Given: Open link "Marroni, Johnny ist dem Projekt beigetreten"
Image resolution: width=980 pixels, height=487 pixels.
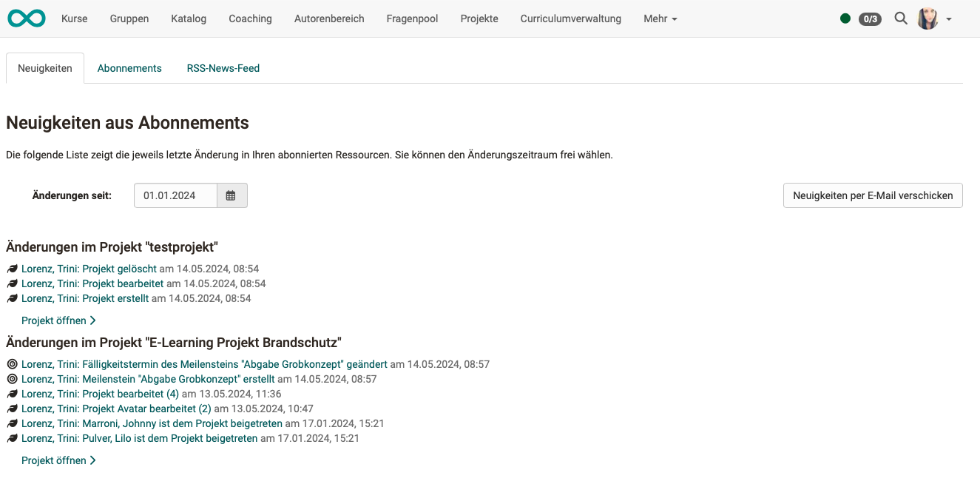Looking at the screenshot, I should coord(151,423).
